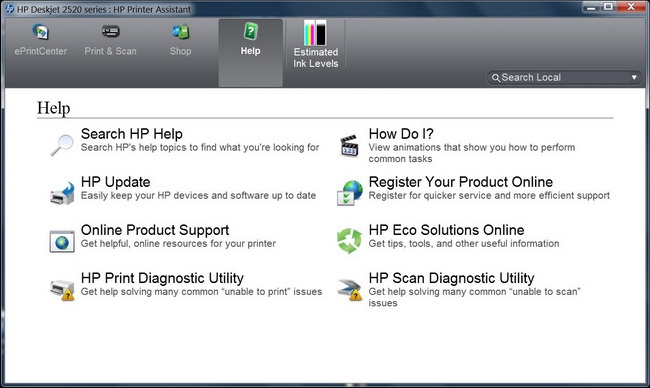The height and width of the screenshot is (388, 650).
Task: Open the How Do I? link
Action: tap(401, 134)
